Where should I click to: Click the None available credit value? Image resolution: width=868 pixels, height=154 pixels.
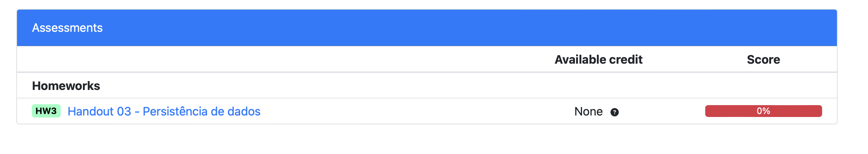tap(588, 111)
